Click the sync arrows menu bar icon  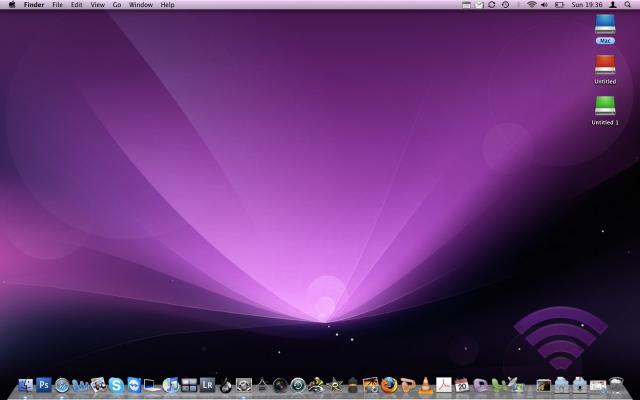492,4
